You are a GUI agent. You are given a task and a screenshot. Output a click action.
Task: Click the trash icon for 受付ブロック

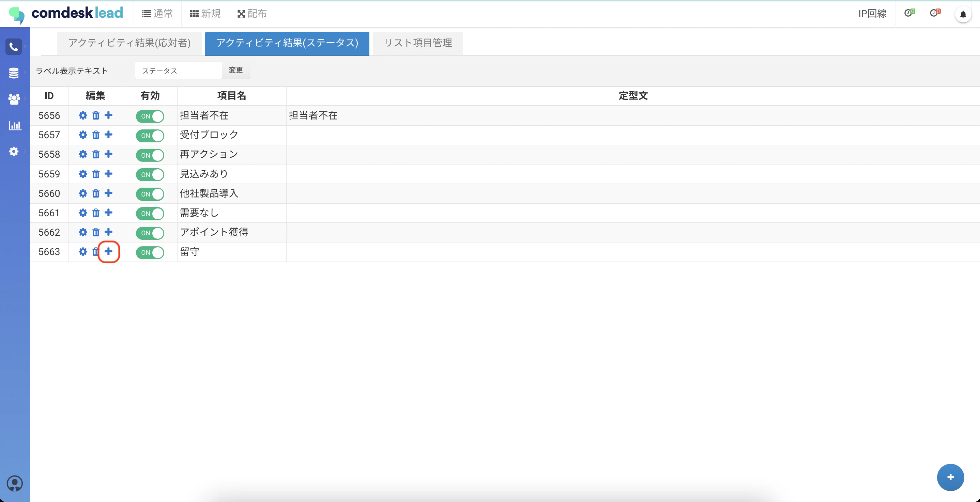[x=96, y=135]
